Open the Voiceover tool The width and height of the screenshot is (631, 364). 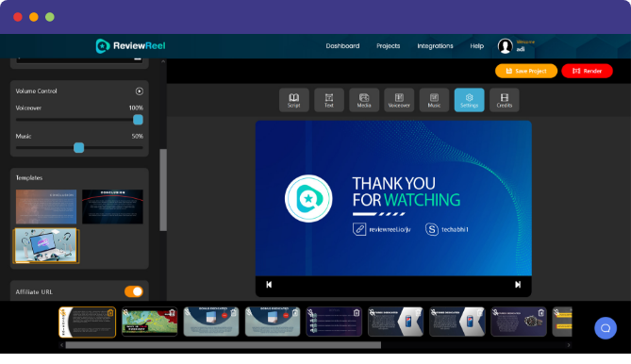click(399, 100)
